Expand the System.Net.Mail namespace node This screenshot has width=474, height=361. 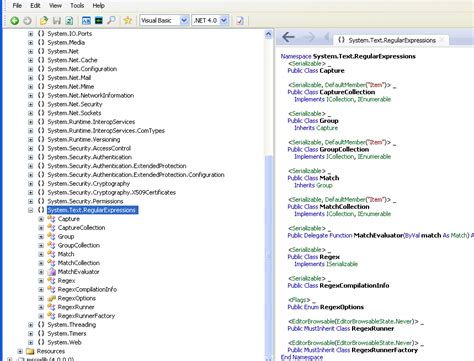pos(31,78)
